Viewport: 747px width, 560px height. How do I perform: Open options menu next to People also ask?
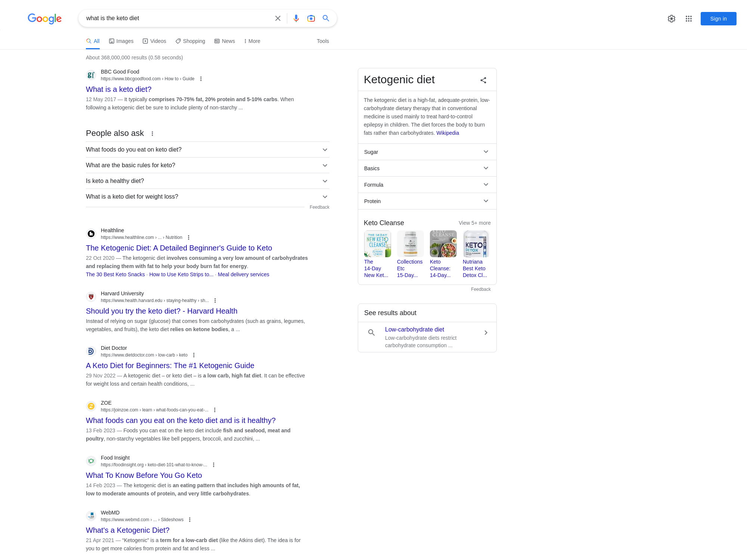point(152,134)
